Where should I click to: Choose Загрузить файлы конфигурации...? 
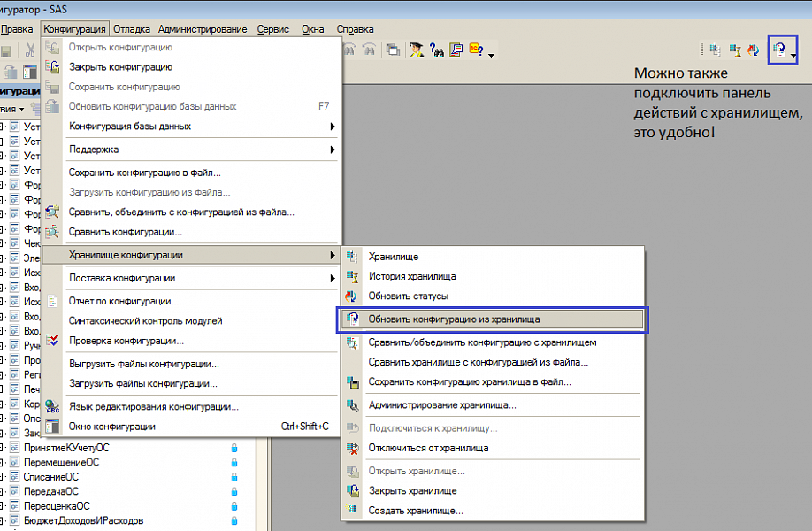pos(191,384)
